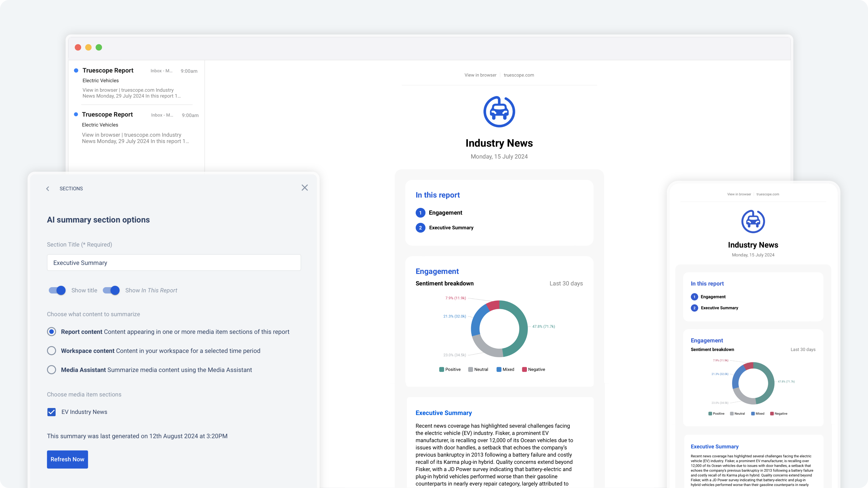Click the Section Title input field

(174, 263)
